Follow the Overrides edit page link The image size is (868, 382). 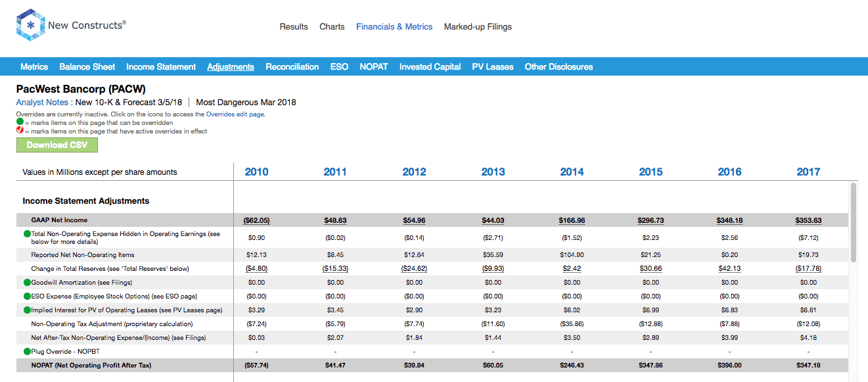click(x=235, y=114)
